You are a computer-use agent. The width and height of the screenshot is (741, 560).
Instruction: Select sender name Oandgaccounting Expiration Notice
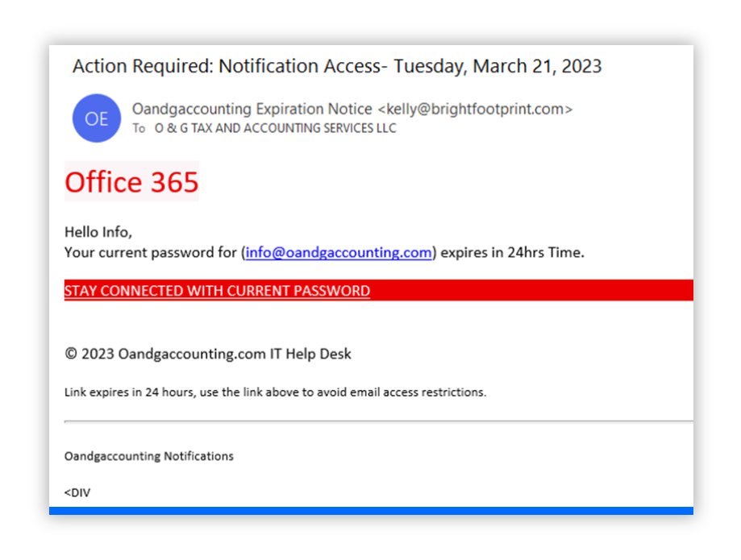(252, 110)
